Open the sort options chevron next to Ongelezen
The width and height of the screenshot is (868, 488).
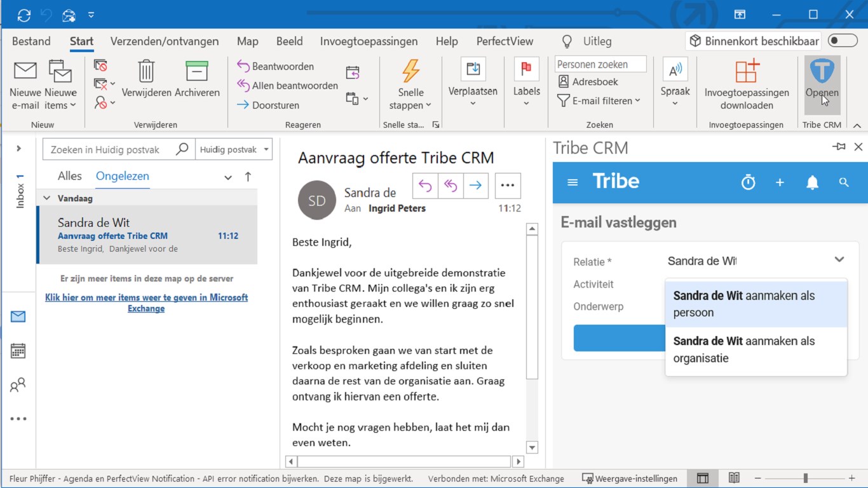(x=228, y=178)
